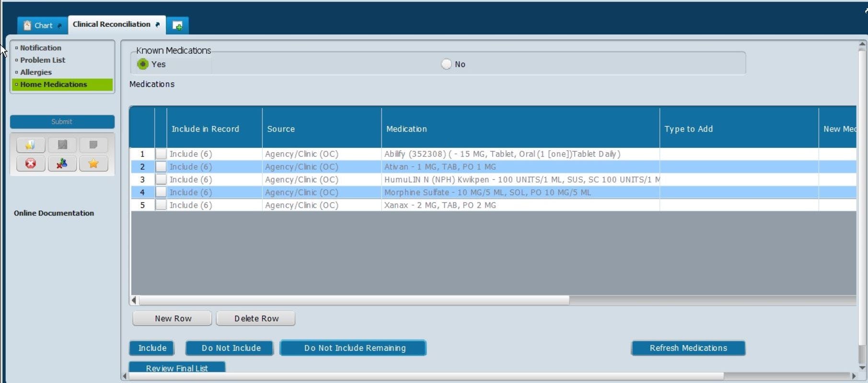Open a new tab with green plus icon

coord(177,25)
